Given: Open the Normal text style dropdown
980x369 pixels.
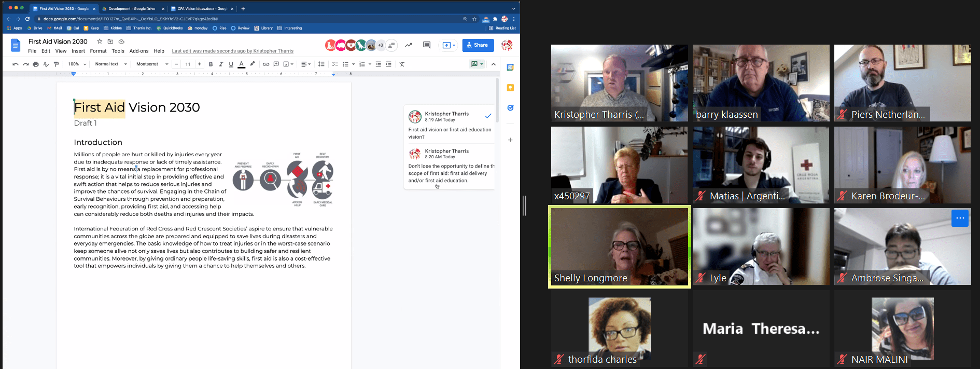Looking at the screenshot, I should (111, 64).
